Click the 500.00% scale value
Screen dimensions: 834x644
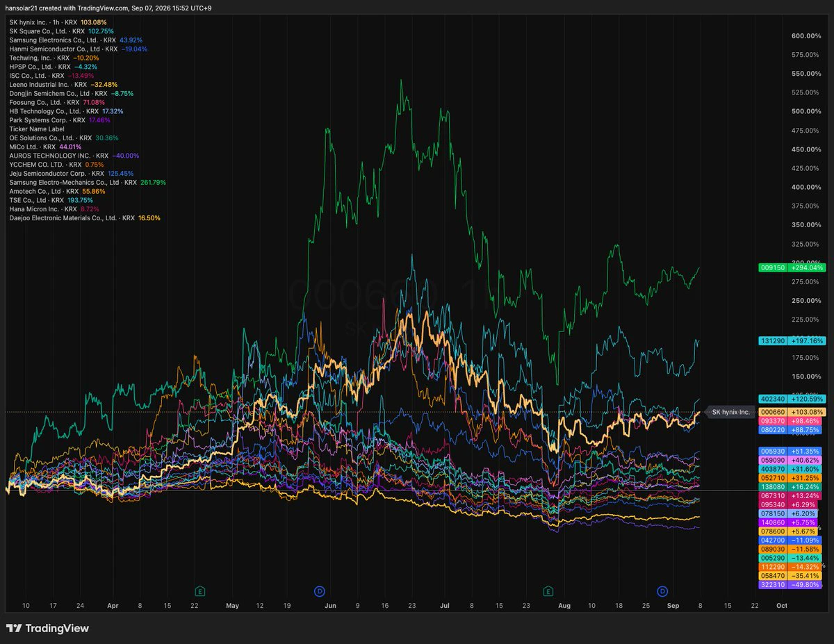[806, 111]
